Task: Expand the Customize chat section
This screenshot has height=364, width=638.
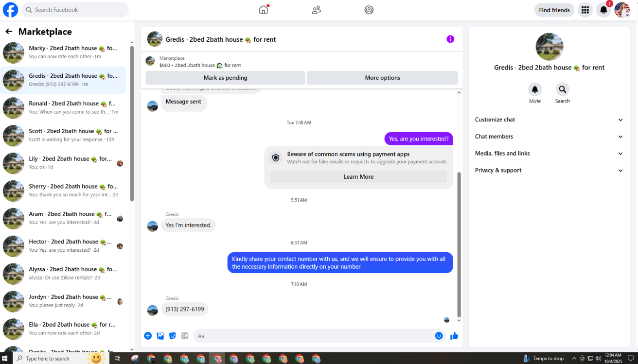Action: 549,120
